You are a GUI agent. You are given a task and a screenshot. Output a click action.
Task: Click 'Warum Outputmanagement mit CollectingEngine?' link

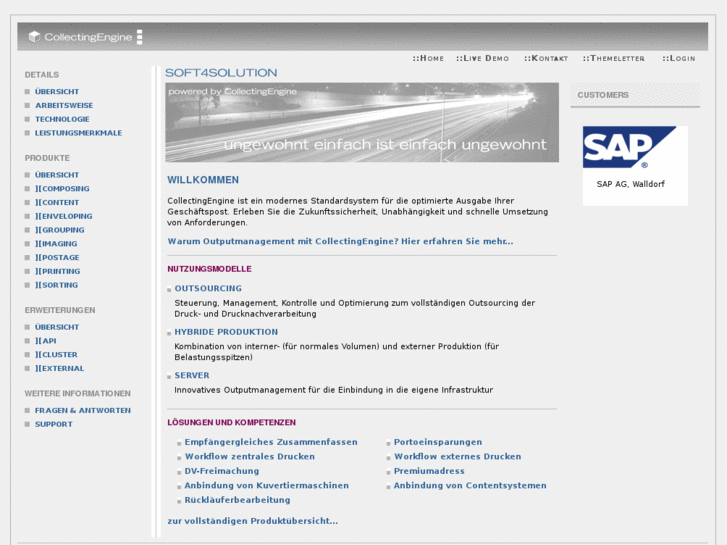pos(340,241)
